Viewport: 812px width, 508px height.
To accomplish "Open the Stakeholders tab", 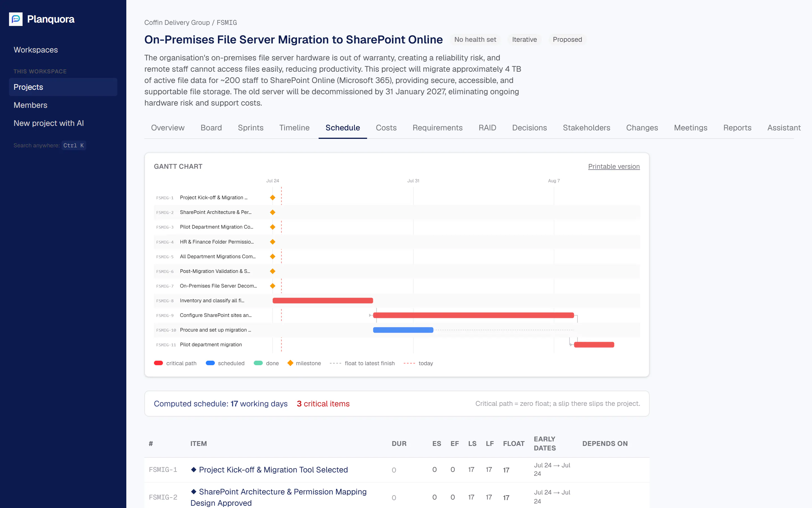I will click(586, 128).
